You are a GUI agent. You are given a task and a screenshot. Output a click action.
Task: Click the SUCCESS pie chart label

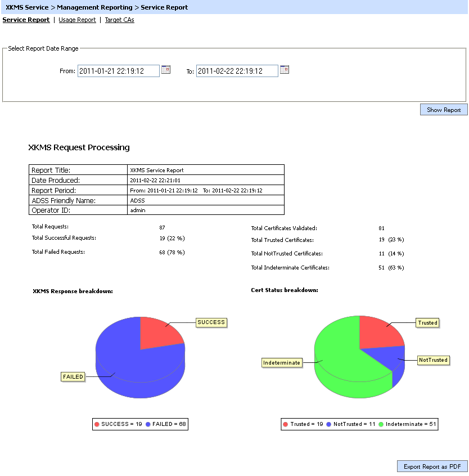[211, 322]
